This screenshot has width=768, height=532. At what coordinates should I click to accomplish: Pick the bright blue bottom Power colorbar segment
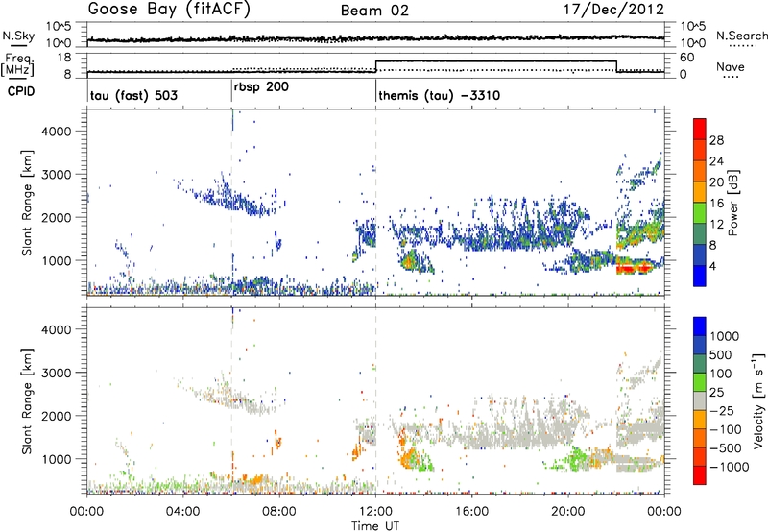700,276
